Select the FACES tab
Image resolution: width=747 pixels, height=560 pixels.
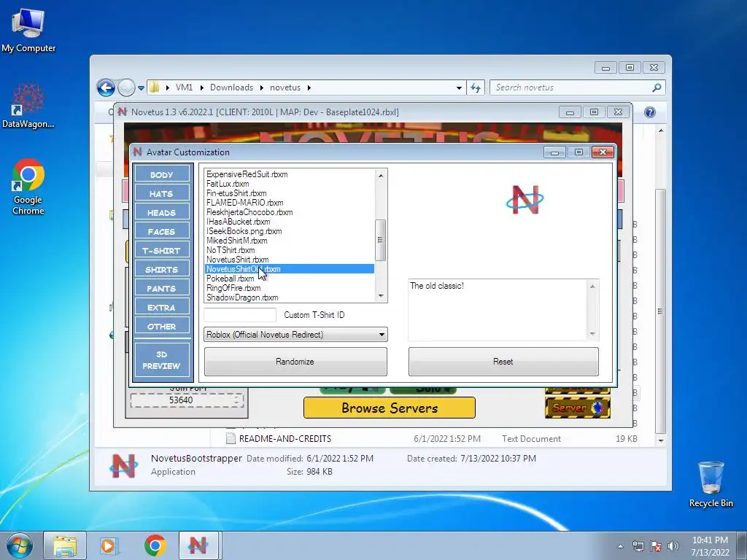[162, 231]
